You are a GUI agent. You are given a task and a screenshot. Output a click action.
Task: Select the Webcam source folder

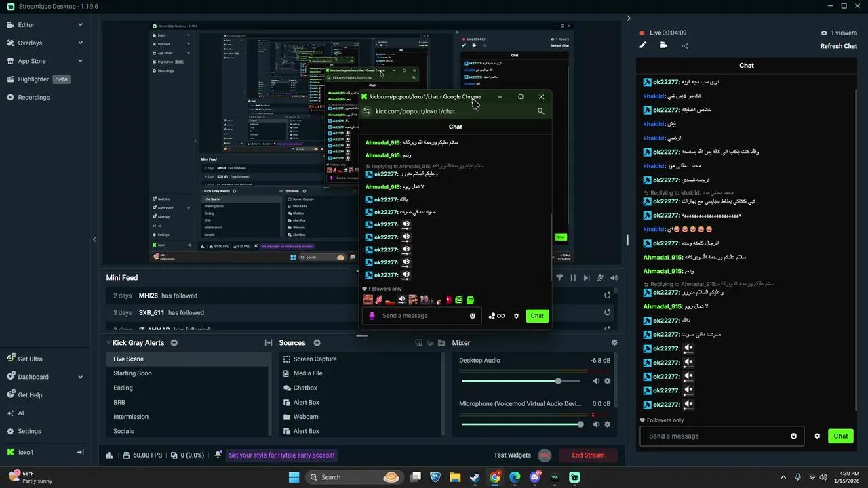(x=360, y=417)
